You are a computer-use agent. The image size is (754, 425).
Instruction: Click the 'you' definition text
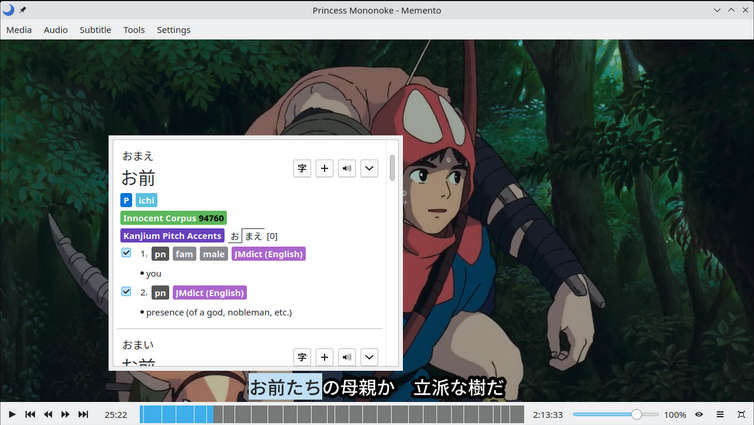[x=153, y=274]
